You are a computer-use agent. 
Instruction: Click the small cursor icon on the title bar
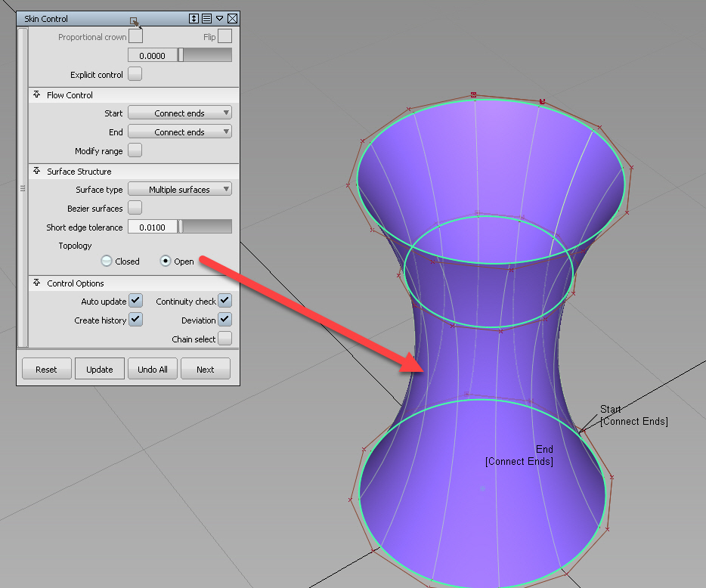pyautogui.click(x=135, y=19)
